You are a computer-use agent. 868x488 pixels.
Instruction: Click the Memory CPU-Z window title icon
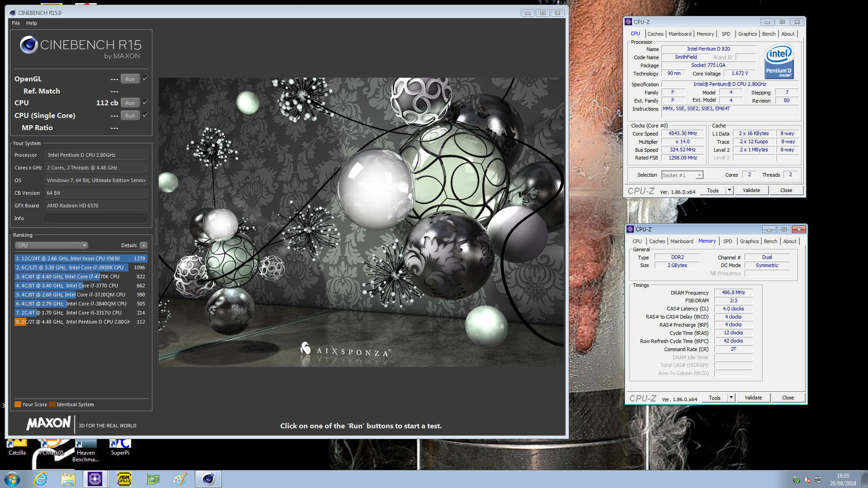pyautogui.click(x=630, y=229)
